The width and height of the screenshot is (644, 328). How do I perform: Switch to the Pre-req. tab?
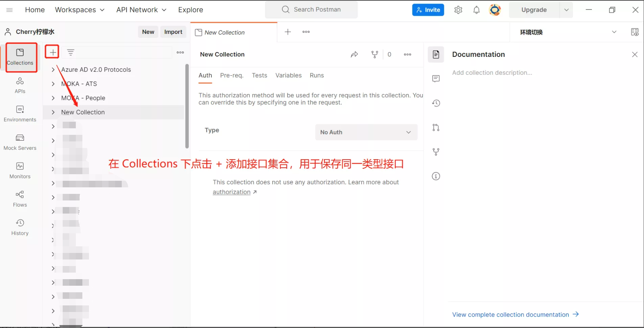232,75
